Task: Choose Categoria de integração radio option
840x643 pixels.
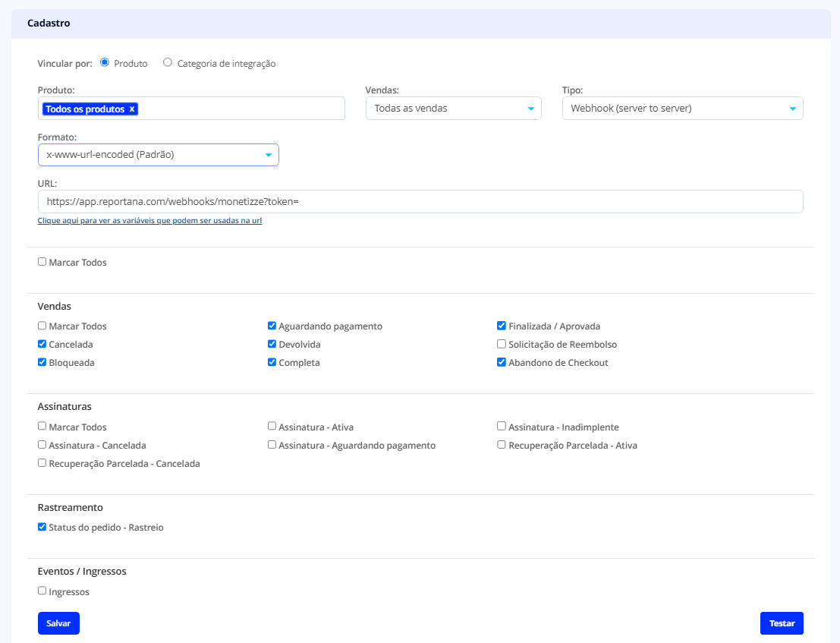Action: click(x=168, y=63)
